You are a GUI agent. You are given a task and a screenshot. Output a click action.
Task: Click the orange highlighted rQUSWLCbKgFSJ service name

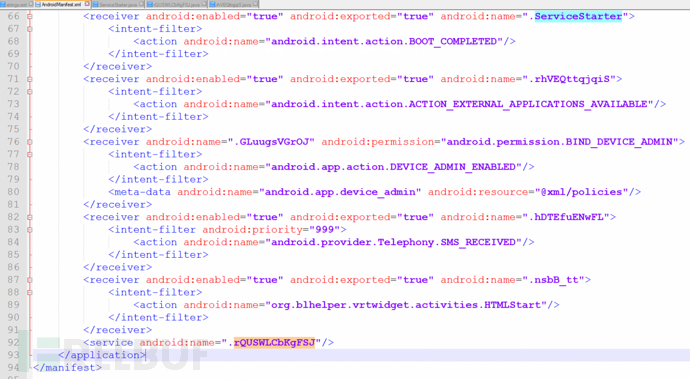click(x=274, y=342)
